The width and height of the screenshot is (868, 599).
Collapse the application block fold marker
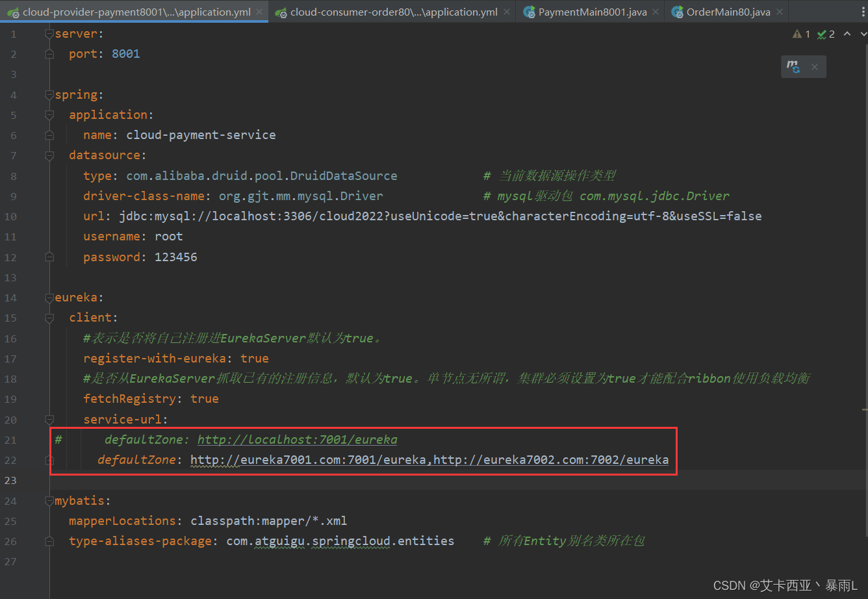[x=49, y=115]
